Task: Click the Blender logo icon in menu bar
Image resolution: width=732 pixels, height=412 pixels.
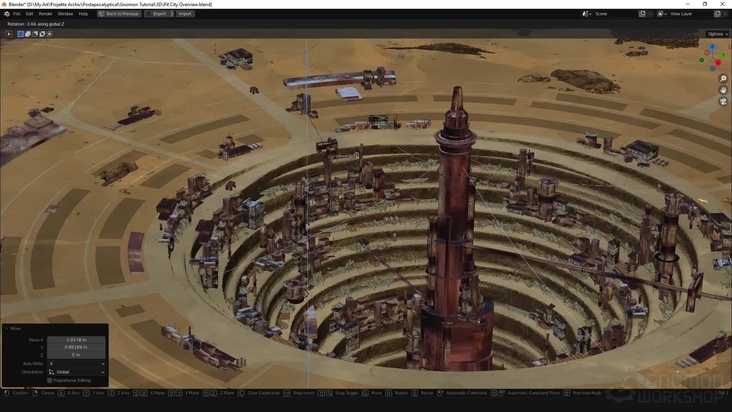Action: [x=6, y=14]
